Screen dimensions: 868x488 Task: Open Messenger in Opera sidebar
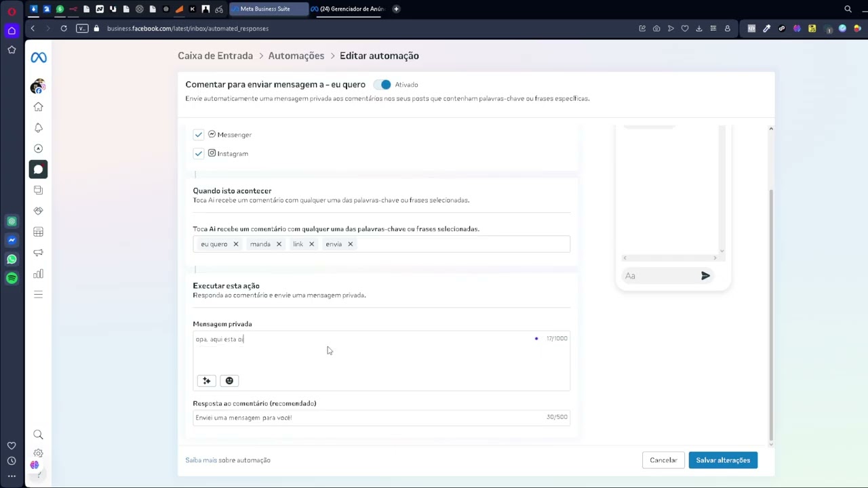tap(12, 240)
